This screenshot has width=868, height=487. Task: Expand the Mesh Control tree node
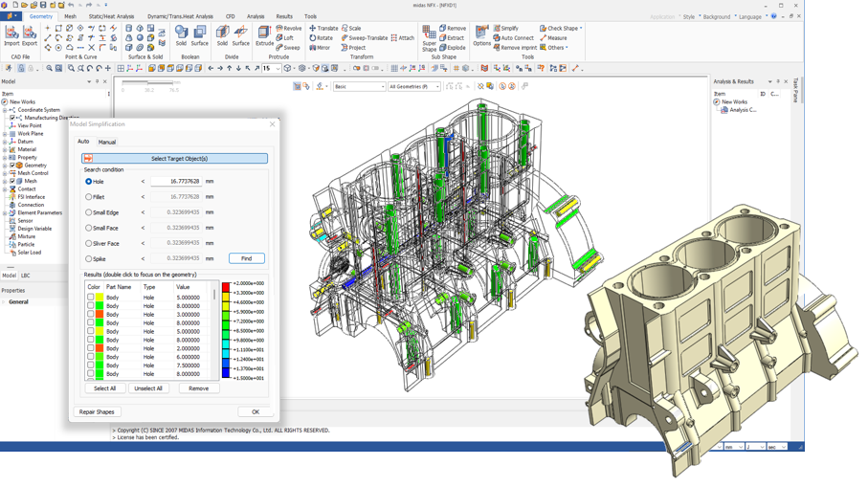tap(5, 173)
